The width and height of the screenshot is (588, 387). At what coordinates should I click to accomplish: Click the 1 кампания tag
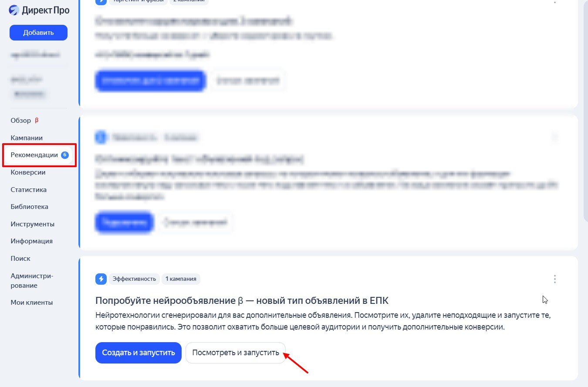181,279
